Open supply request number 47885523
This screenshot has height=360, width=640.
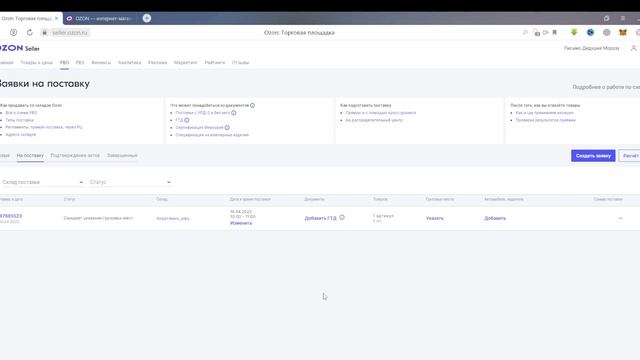(x=11, y=216)
